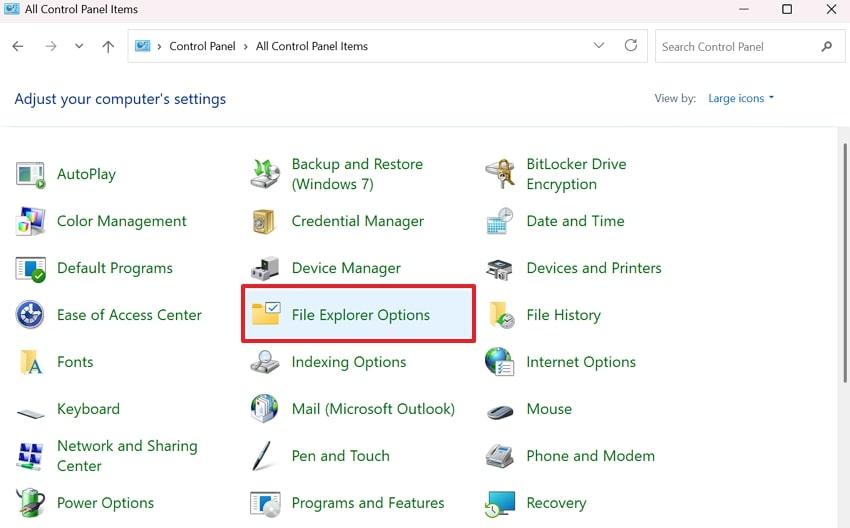850x528 pixels.
Task: Open the Pen and Touch text link
Action: (x=340, y=456)
